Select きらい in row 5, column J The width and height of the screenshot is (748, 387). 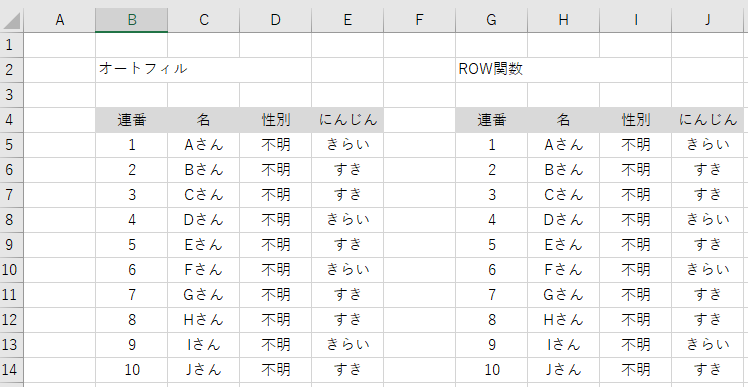(x=708, y=145)
